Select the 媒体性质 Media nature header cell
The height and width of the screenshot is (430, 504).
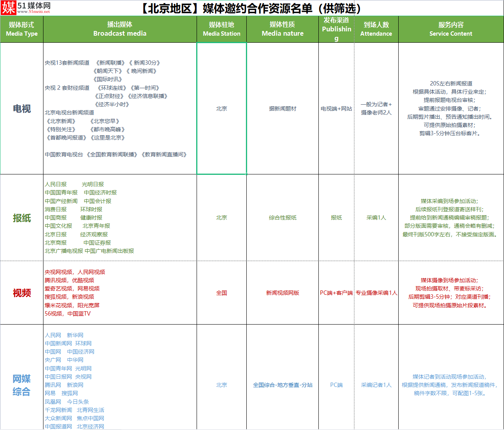coord(282,29)
